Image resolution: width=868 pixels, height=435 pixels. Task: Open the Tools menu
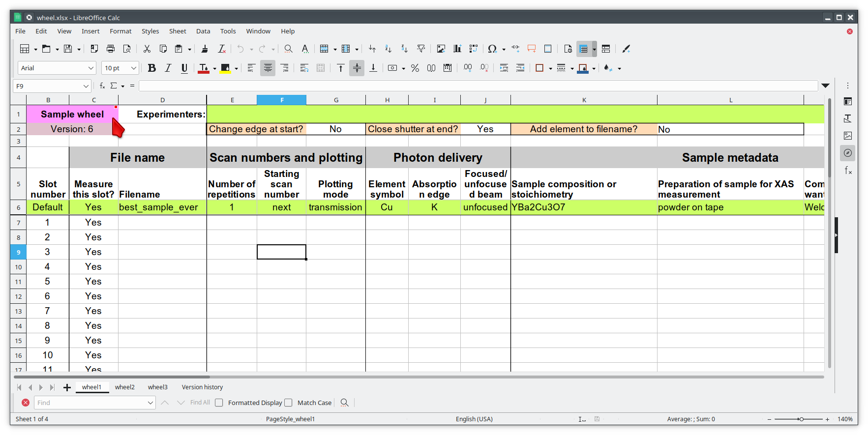pos(228,31)
